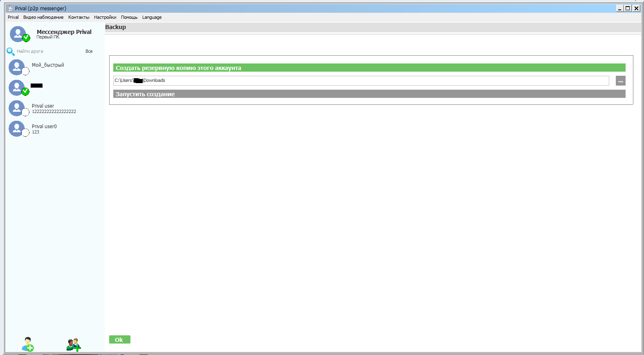
Task: Open the Language menu
Action: (152, 17)
